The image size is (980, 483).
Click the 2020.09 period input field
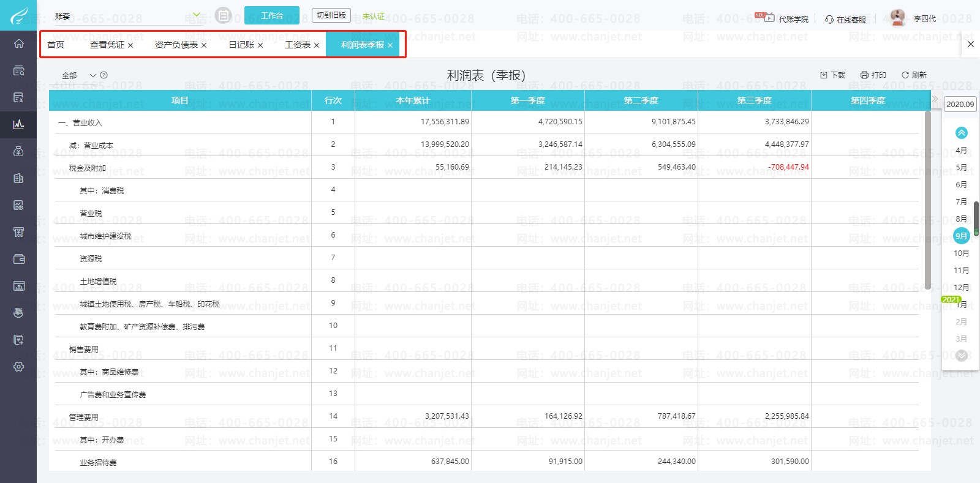(960, 104)
